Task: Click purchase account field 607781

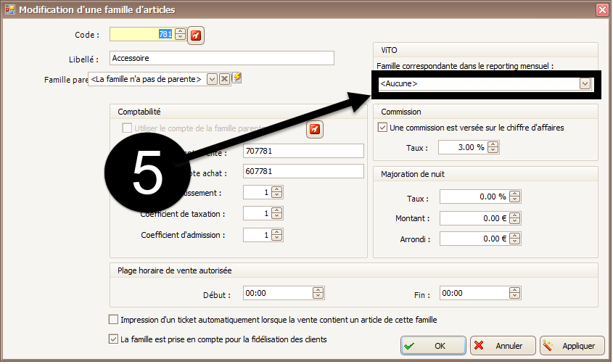Action: (x=303, y=171)
